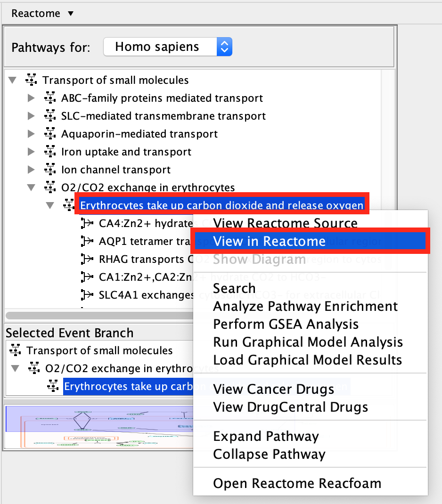
Task: Choose View Cancer Drugs menu option
Action: [x=273, y=390]
